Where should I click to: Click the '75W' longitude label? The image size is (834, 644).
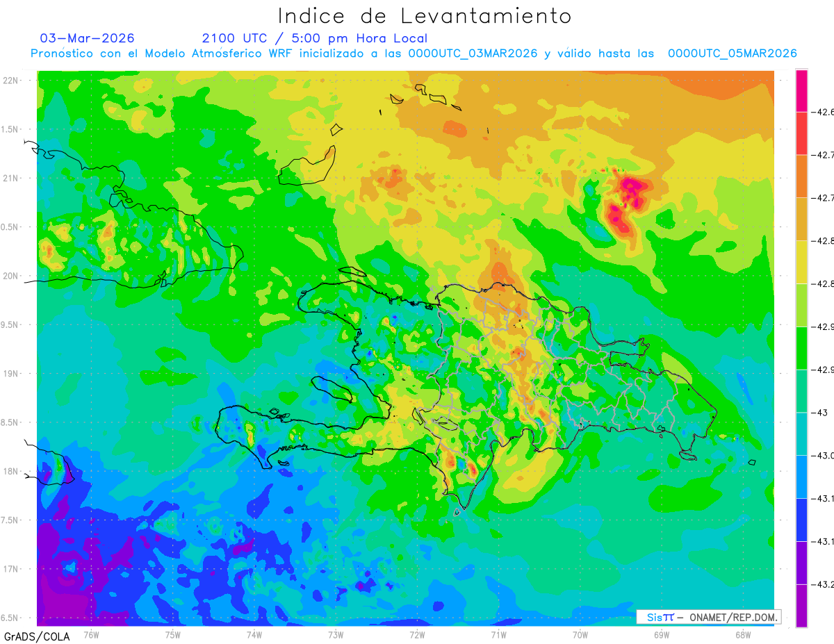172,634
